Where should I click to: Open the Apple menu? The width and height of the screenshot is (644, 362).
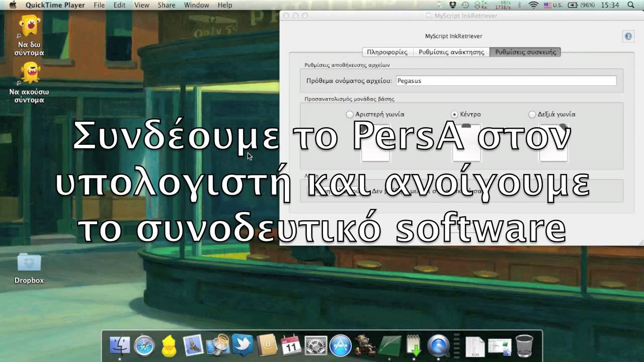point(13,5)
